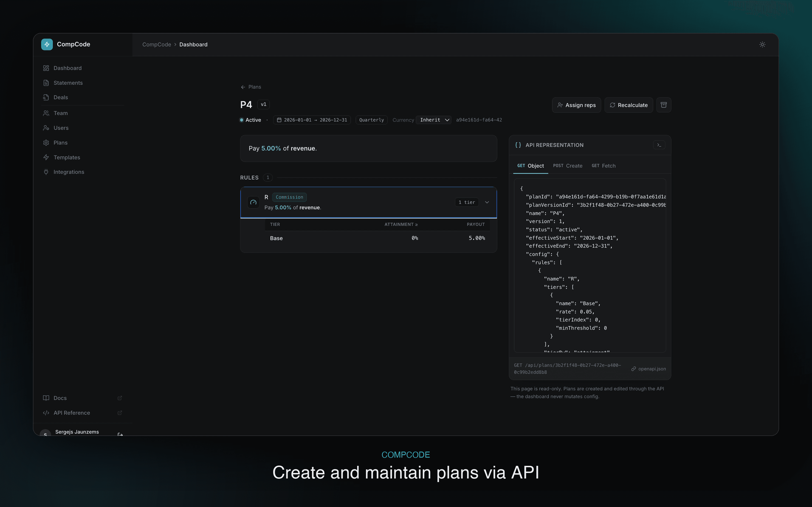Click the GET /api/plans endpoint path

(x=567, y=369)
